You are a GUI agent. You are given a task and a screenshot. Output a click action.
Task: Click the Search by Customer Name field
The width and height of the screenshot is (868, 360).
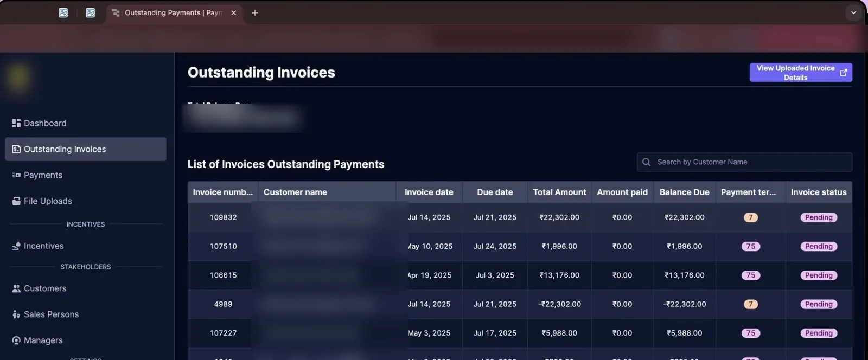point(744,162)
